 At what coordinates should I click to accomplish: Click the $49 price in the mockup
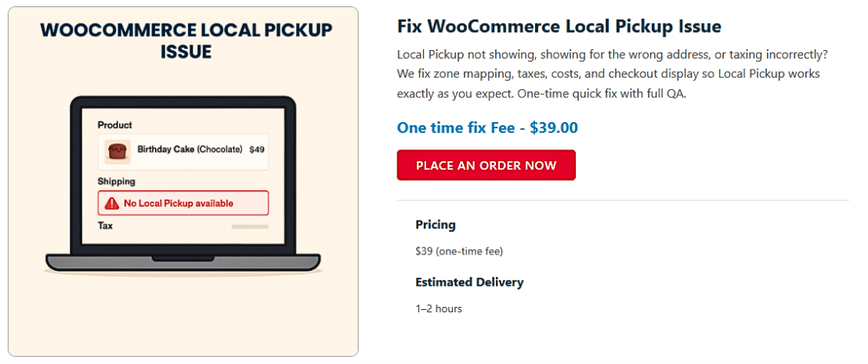pos(257,150)
